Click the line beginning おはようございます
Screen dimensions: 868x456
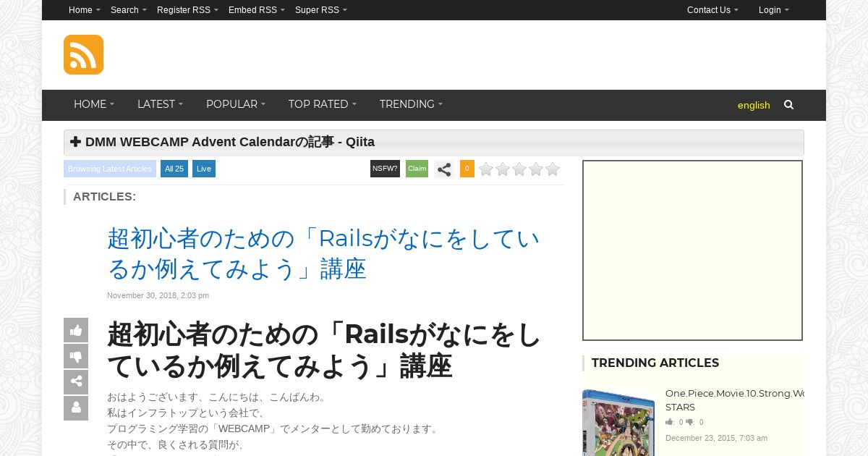coord(217,397)
